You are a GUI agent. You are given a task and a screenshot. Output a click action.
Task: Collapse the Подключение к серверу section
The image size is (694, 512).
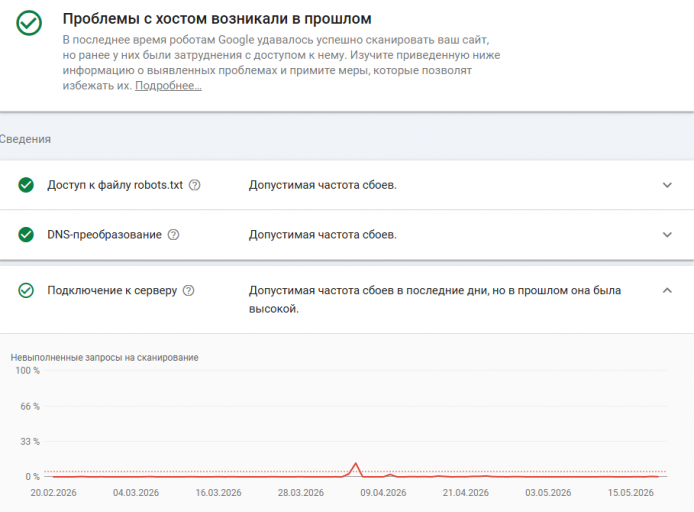tap(667, 290)
